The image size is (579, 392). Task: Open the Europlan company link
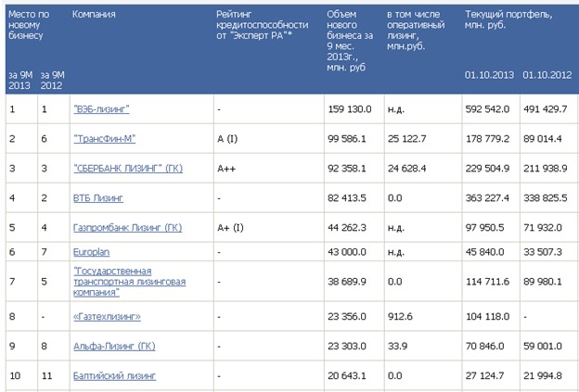click(x=92, y=252)
